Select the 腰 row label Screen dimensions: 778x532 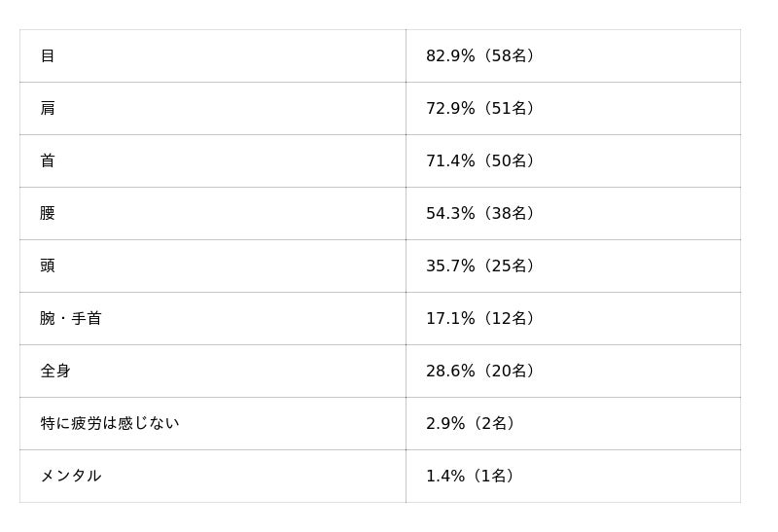(x=48, y=214)
